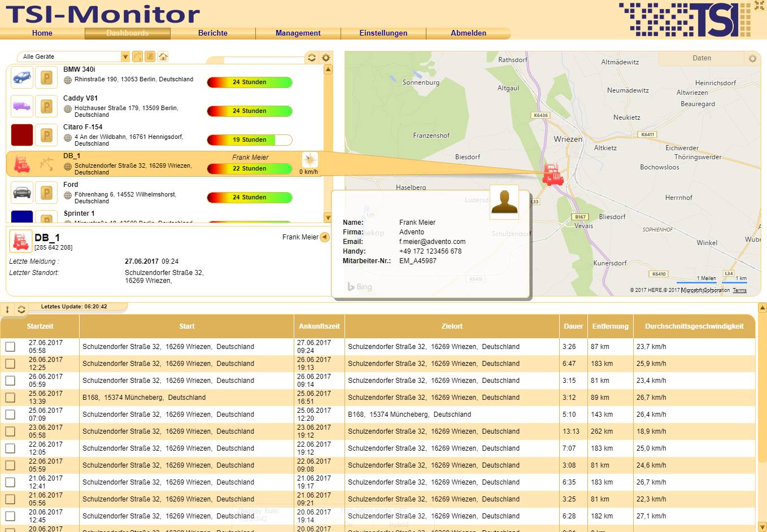The width and height of the screenshot is (767, 532).
Task: Click the 19 Stunden bar for Citaro F-154
Action: [250, 140]
